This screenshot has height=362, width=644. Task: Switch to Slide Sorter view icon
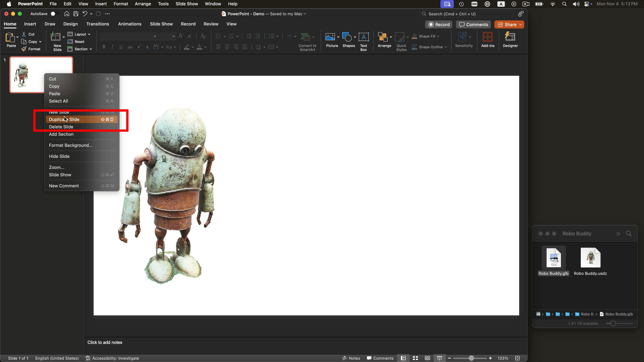[415, 358]
